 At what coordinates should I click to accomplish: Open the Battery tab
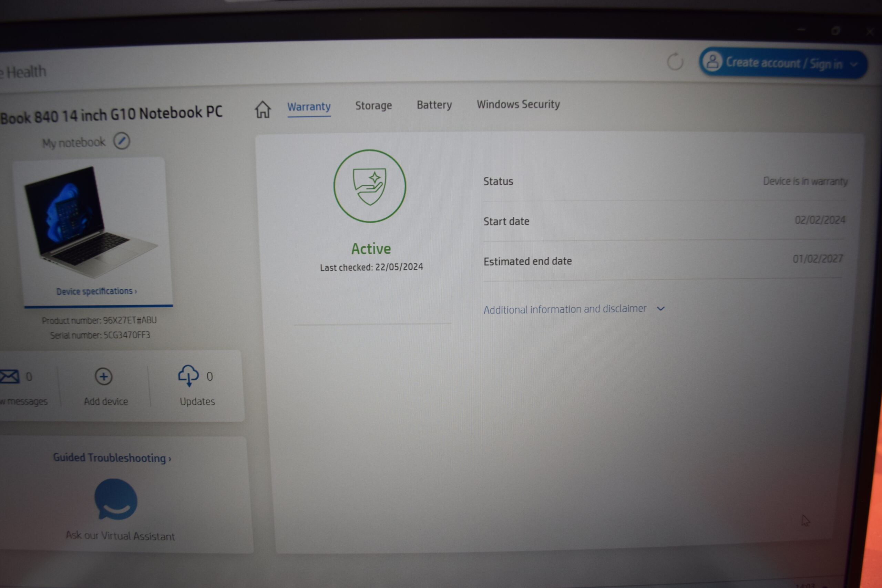tap(434, 105)
